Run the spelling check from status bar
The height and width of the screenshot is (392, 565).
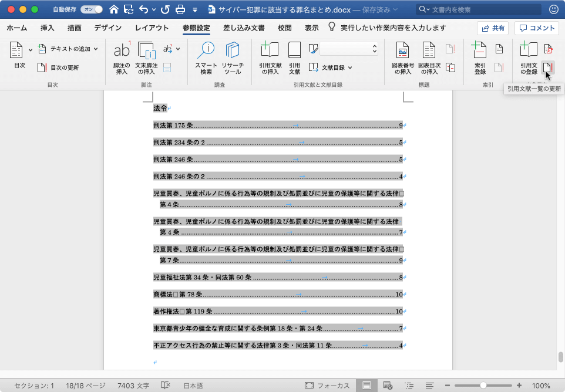click(x=165, y=384)
